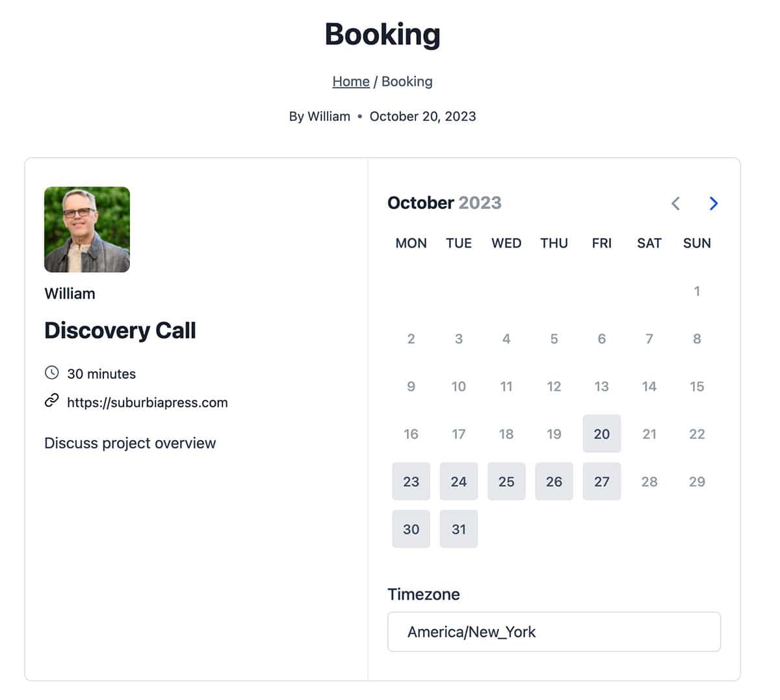
Task: Go to the previous month with the left chevron
Action: (x=675, y=203)
